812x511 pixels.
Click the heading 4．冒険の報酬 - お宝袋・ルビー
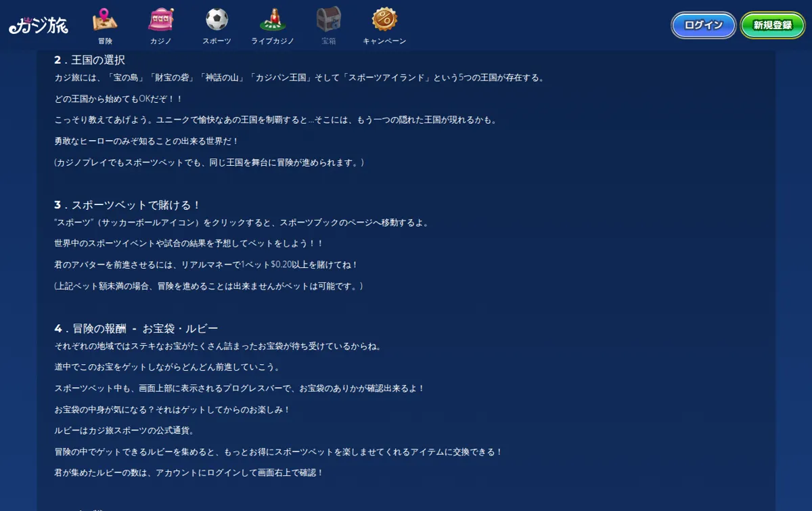coord(136,329)
